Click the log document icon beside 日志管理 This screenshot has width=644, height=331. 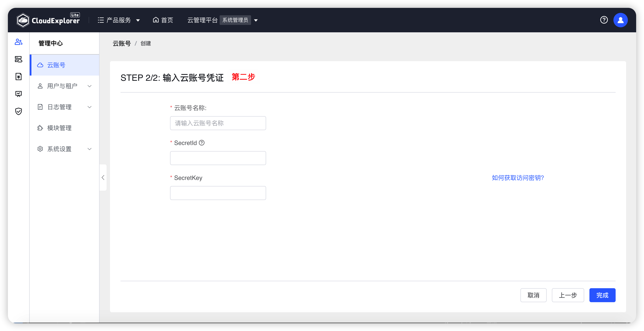40,107
